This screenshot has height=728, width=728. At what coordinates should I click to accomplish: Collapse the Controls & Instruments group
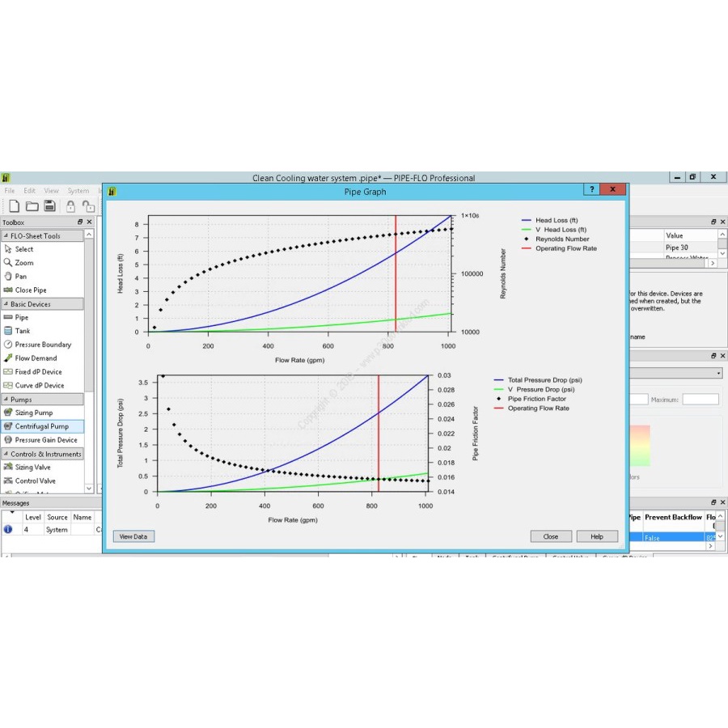click(6, 454)
